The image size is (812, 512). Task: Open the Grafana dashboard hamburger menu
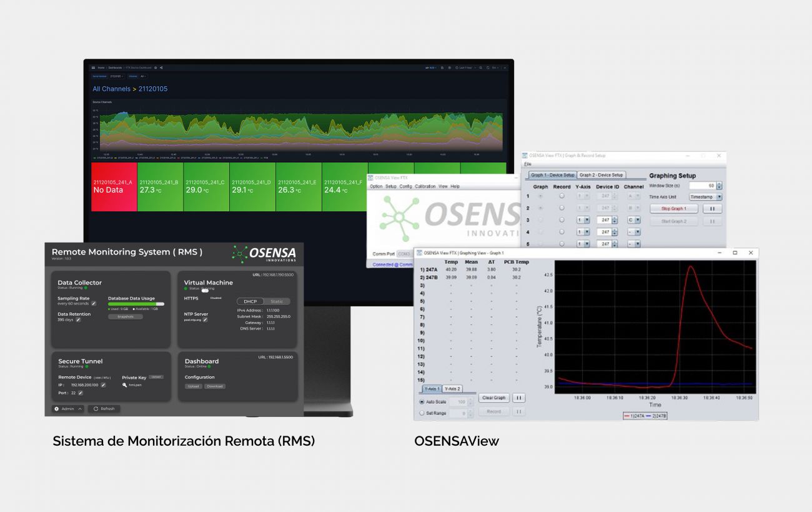[x=93, y=68]
